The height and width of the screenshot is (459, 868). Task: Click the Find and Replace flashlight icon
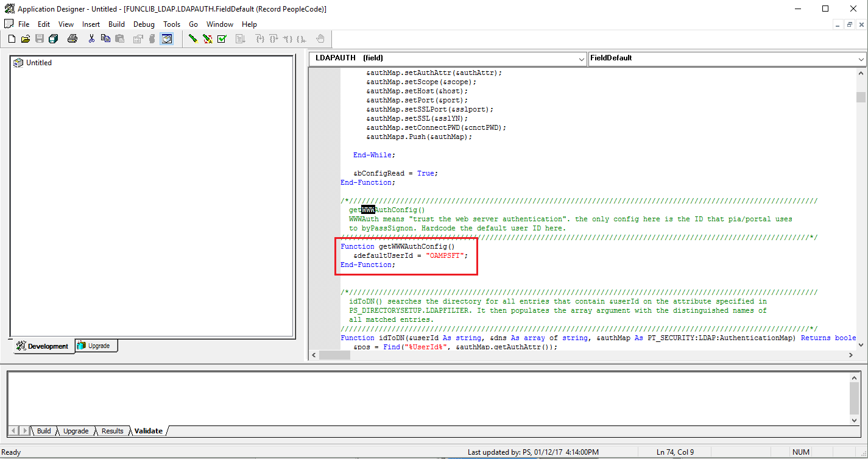(x=208, y=39)
